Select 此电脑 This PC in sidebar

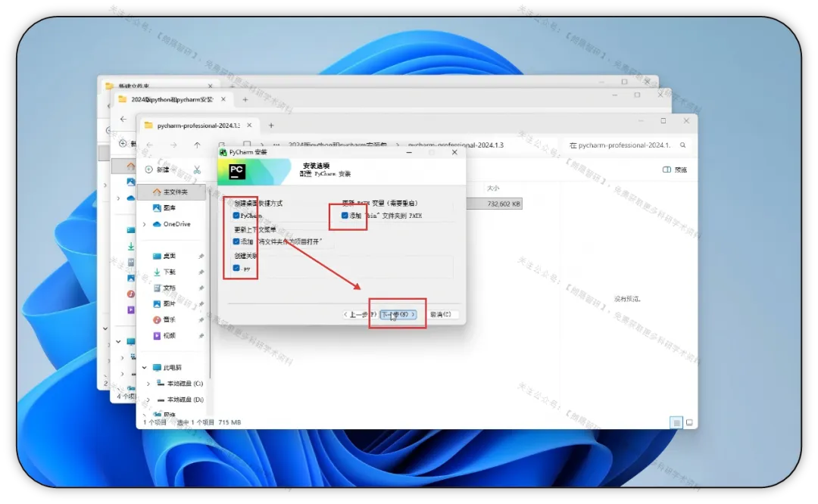167,368
